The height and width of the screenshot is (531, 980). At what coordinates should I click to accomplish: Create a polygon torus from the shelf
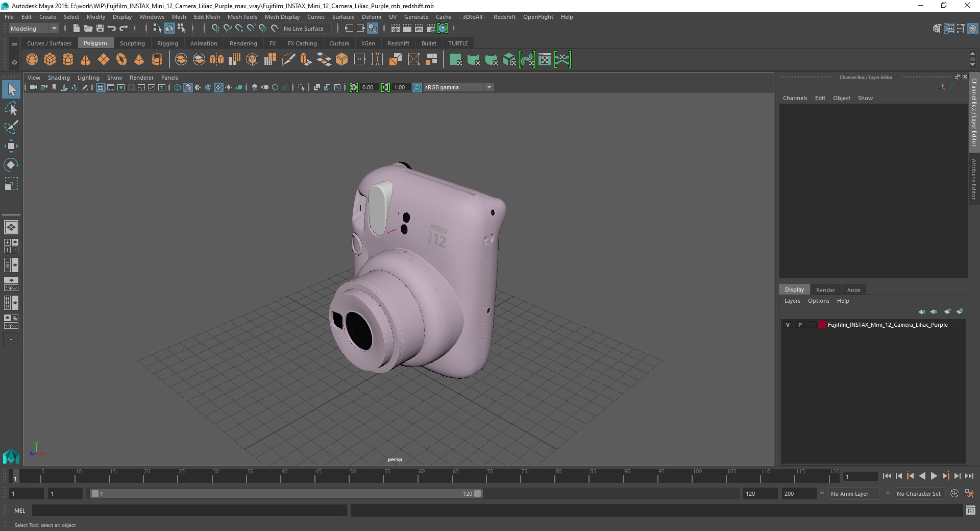[x=121, y=60]
